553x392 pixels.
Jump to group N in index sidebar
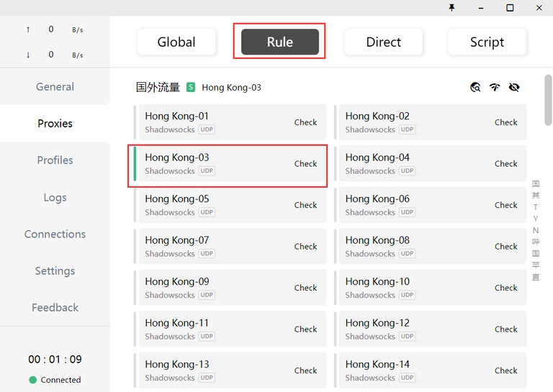coord(536,230)
